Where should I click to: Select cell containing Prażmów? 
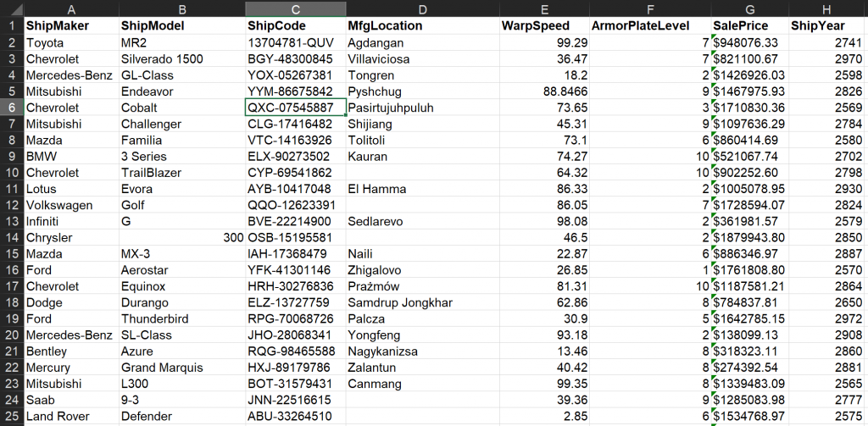pyautogui.click(x=423, y=286)
